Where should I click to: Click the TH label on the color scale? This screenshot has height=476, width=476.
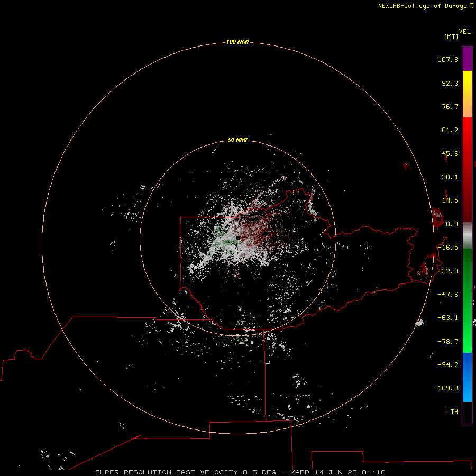coord(454,412)
